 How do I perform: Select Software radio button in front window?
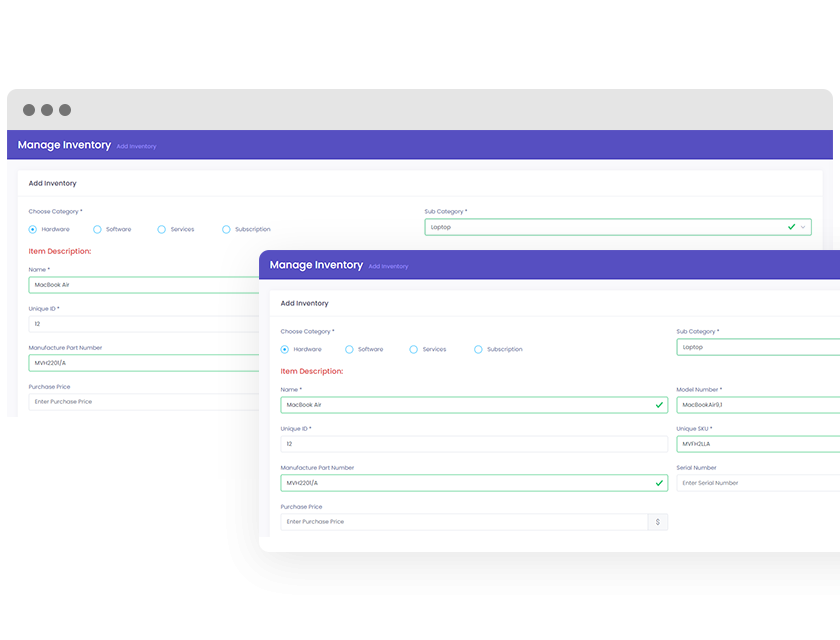(x=349, y=349)
